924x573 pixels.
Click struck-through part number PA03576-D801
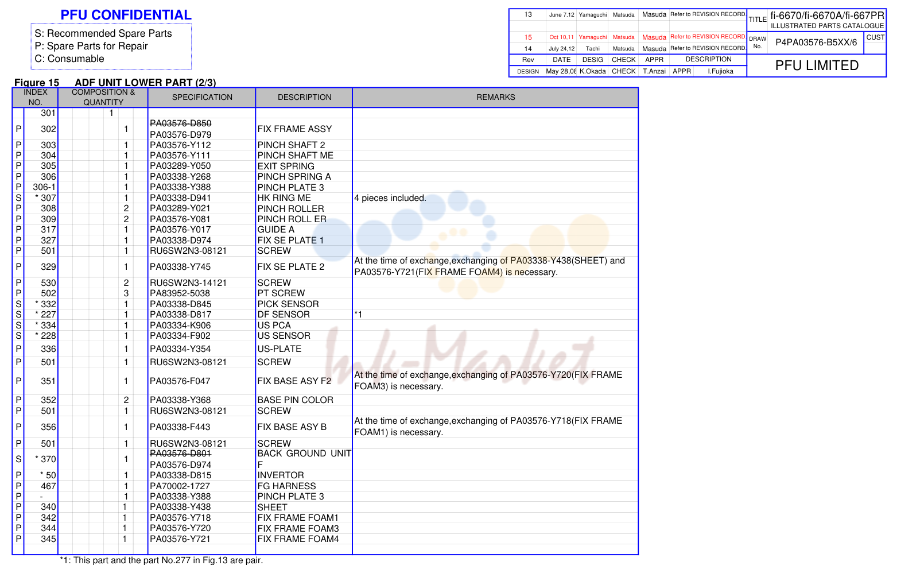(181, 454)
